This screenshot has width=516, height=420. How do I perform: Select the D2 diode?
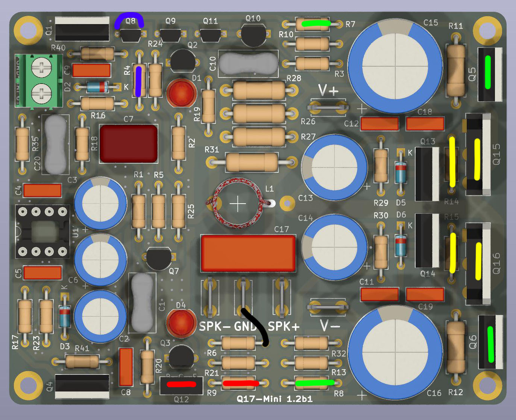coord(98,87)
